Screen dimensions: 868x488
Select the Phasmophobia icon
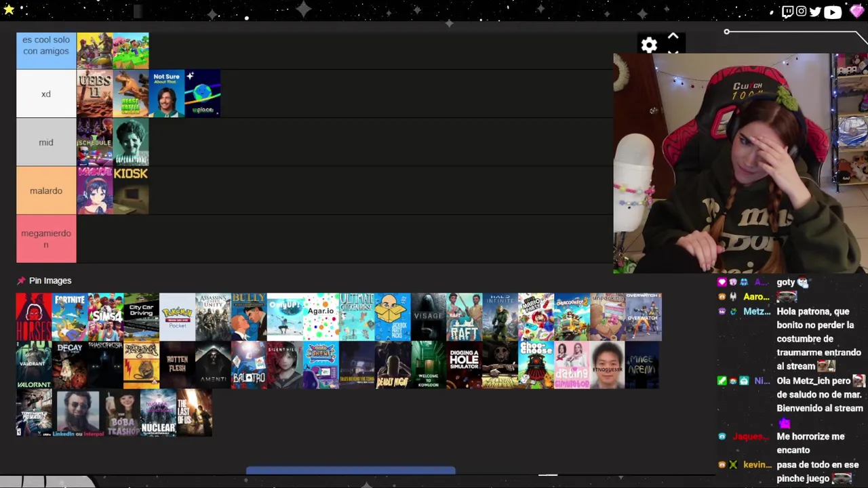pos(106,365)
